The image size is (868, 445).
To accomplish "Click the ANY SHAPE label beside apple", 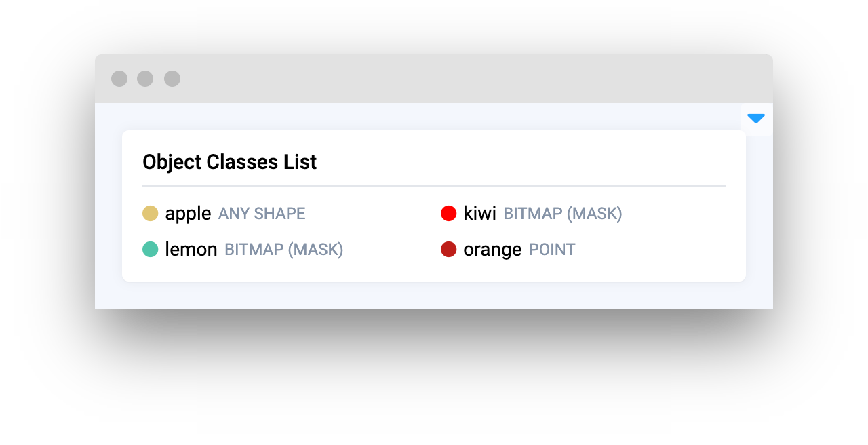I will click(262, 214).
